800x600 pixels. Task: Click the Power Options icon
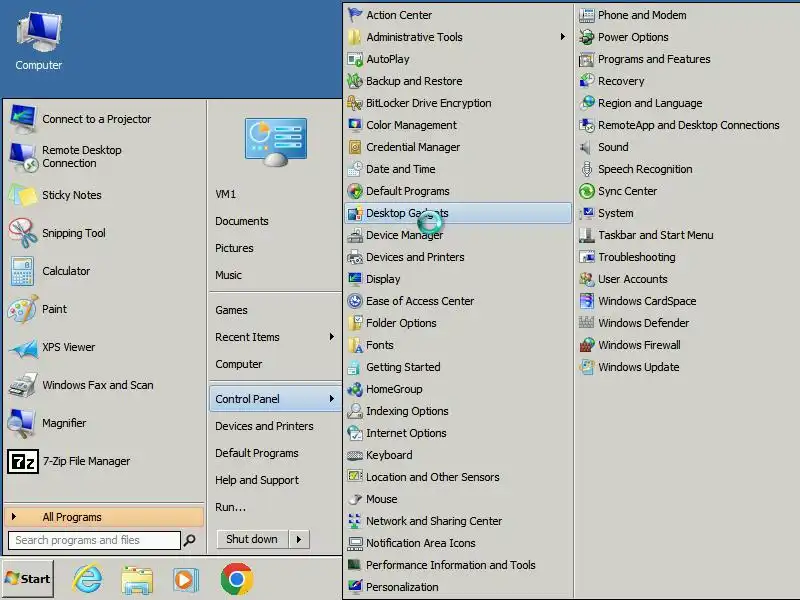(587, 37)
